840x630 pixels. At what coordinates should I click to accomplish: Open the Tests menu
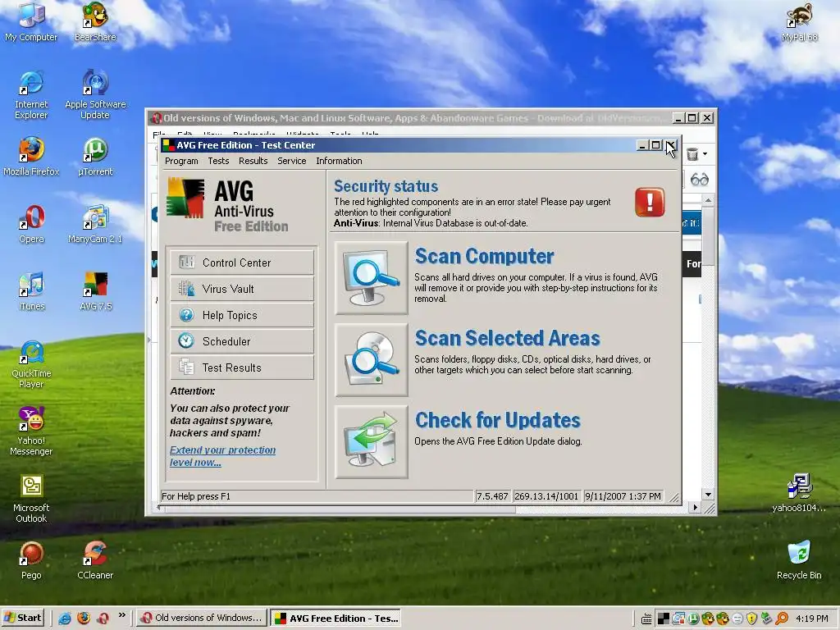(218, 161)
